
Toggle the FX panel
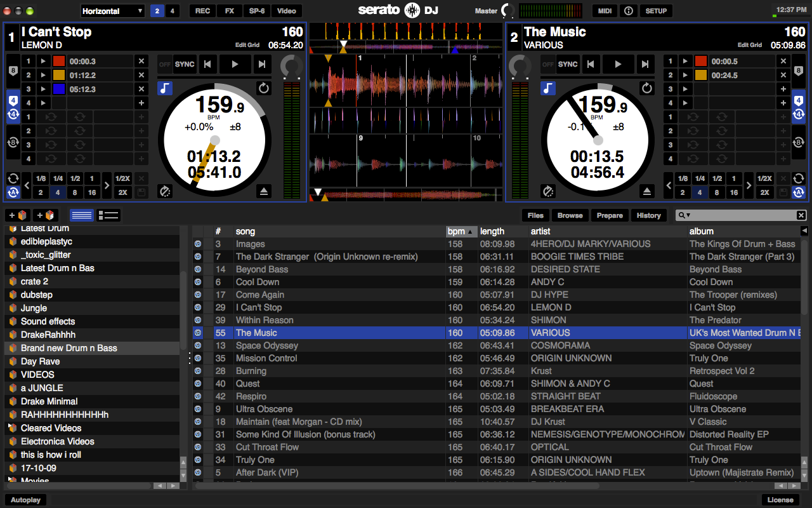pyautogui.click(x=230, y=11)
